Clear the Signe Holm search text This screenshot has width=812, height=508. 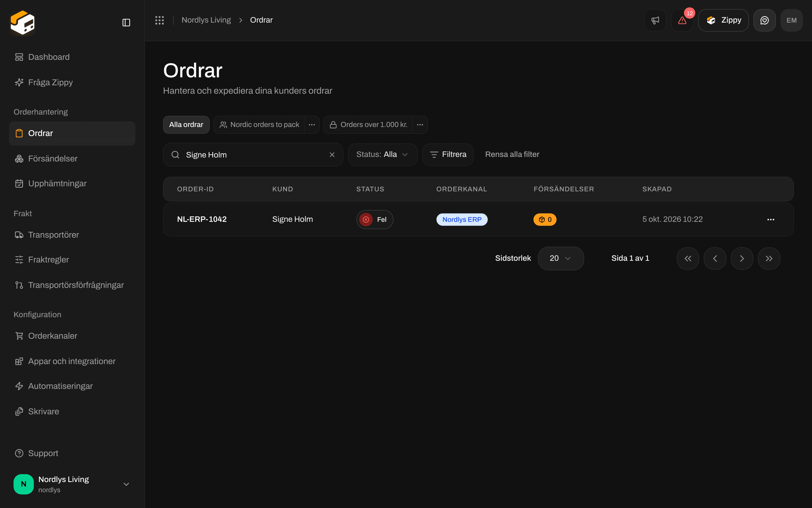332,155
